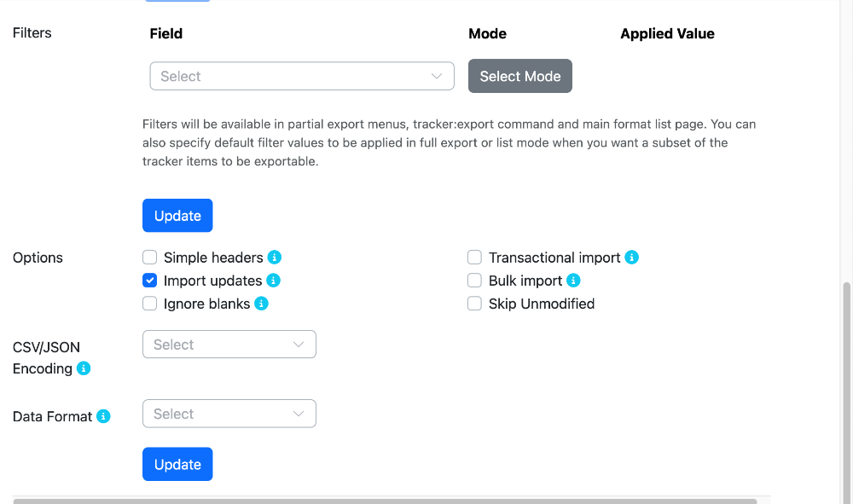Open the Filters Field select dropdown
853x504 pixels.
tap(302, 76)
